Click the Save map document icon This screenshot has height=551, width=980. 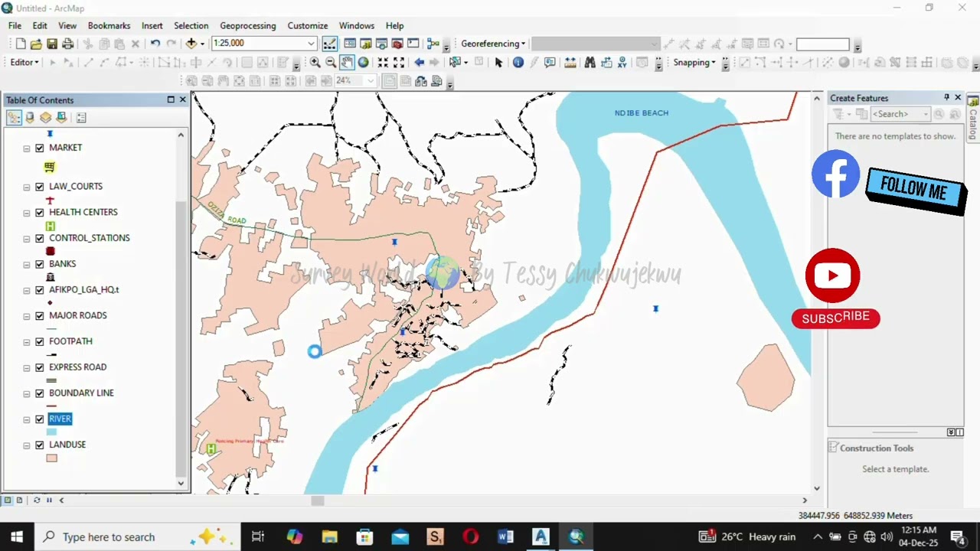pyautogui.click(x=52, y=44)
